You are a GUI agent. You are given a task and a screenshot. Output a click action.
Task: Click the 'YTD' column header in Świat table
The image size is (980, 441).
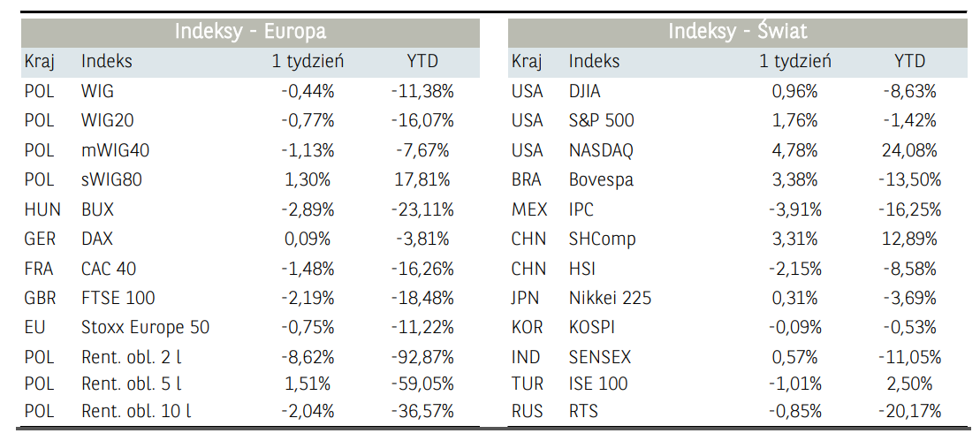[x=909, y=61]
